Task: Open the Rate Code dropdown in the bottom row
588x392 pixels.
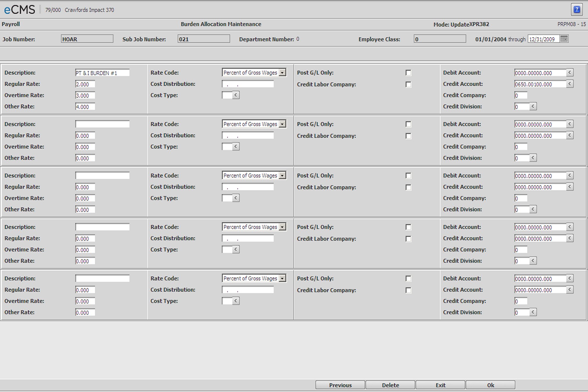Action: coord(282,278)
